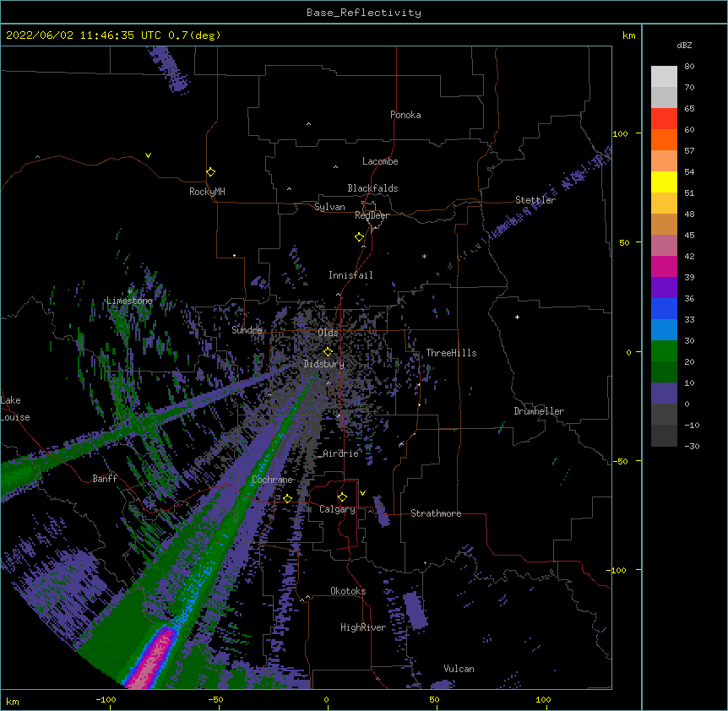Click the Vulcan town label

[459, 669]
